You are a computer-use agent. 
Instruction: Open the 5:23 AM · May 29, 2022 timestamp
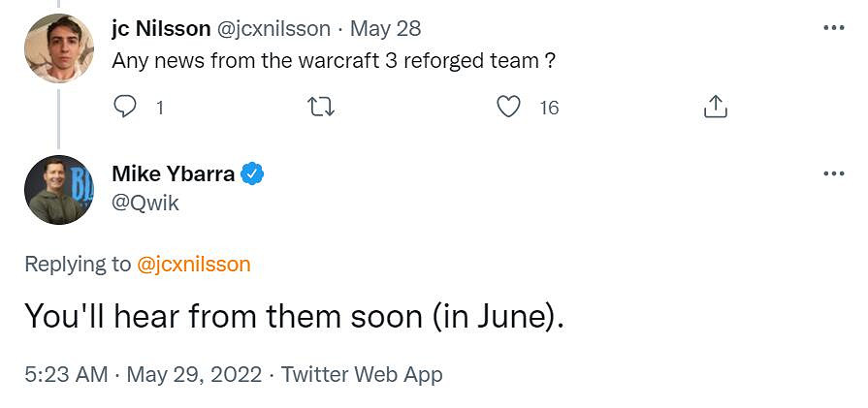pyautogui.click(x=144, y=374)
